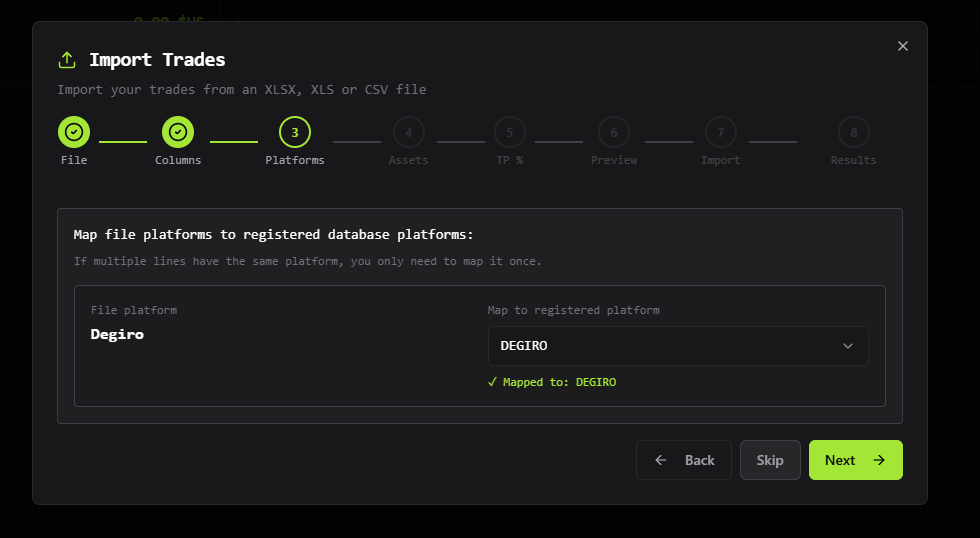This screenshot has height=538, width=980.
Task: Close the Import Trades dialog
Action: tap(902, 46)
